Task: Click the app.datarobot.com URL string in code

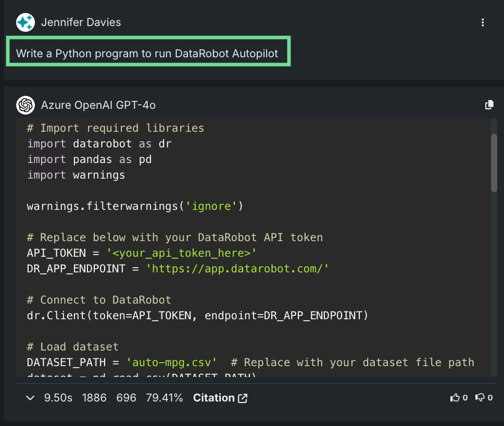Action: point(237,269)
